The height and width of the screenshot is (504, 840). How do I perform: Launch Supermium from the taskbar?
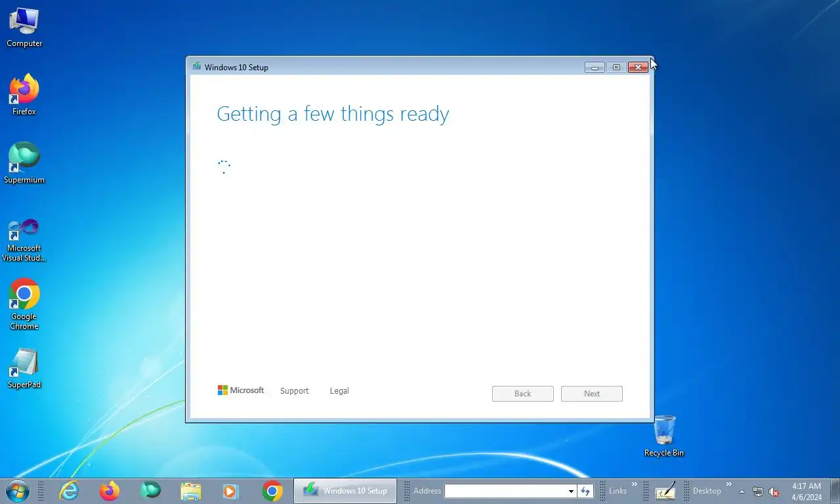[150, 491]
